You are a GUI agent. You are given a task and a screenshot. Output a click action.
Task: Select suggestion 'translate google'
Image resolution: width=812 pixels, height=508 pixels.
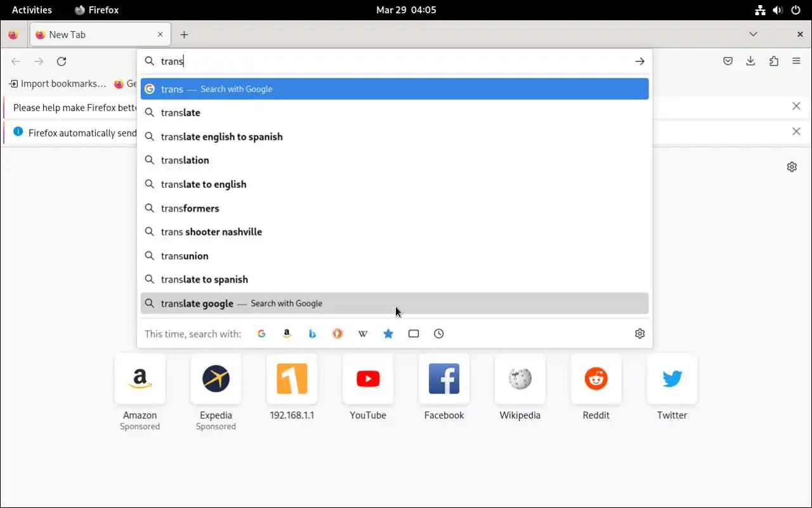tap(395, 304)
